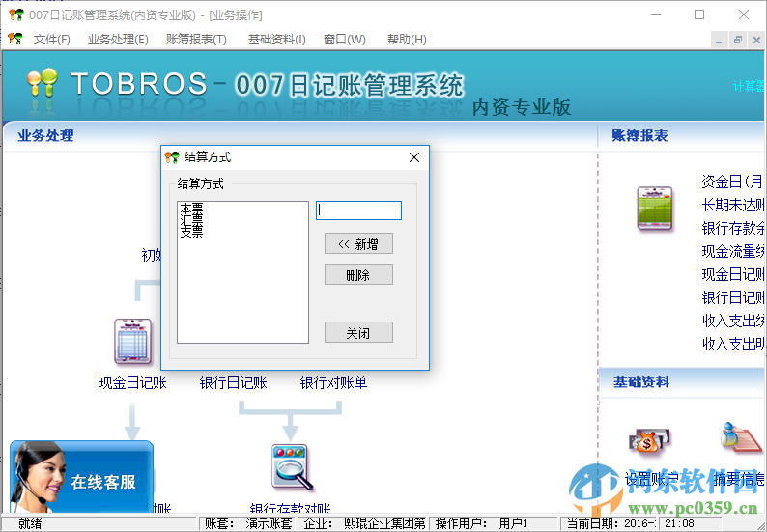This screenshot has width=767, height=532.
Task: Click the title bar application icon
Action: coord(16,14)
